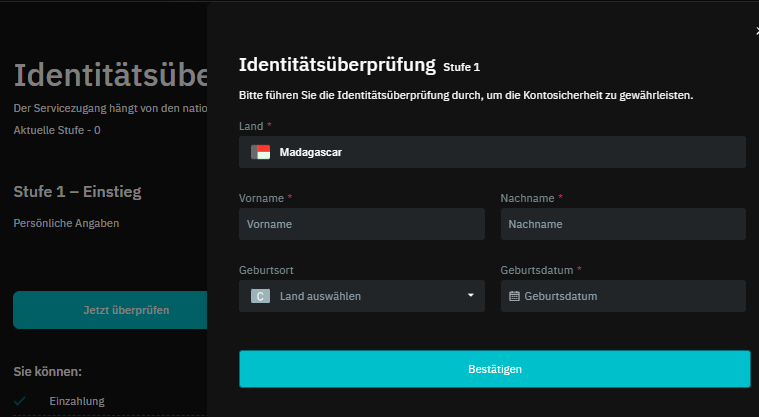Click the Geburtsort field label
The image size is (759, 417).
(266, 270)
